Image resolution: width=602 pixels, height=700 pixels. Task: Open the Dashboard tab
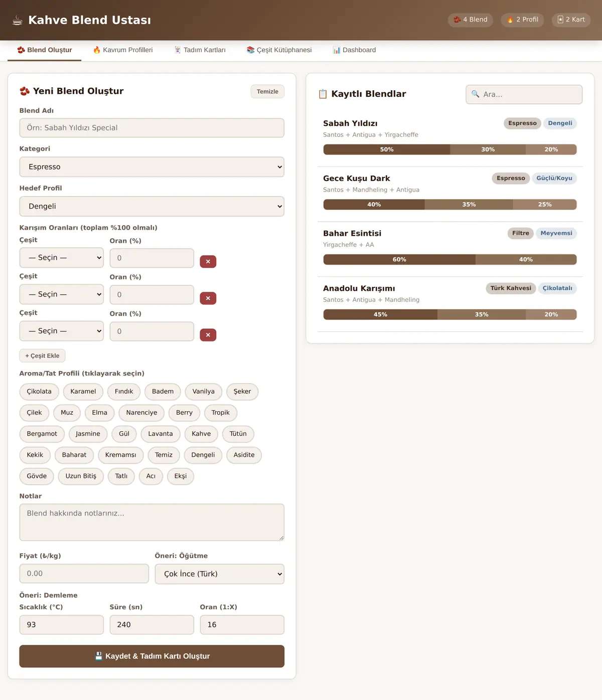coord(354,50)
